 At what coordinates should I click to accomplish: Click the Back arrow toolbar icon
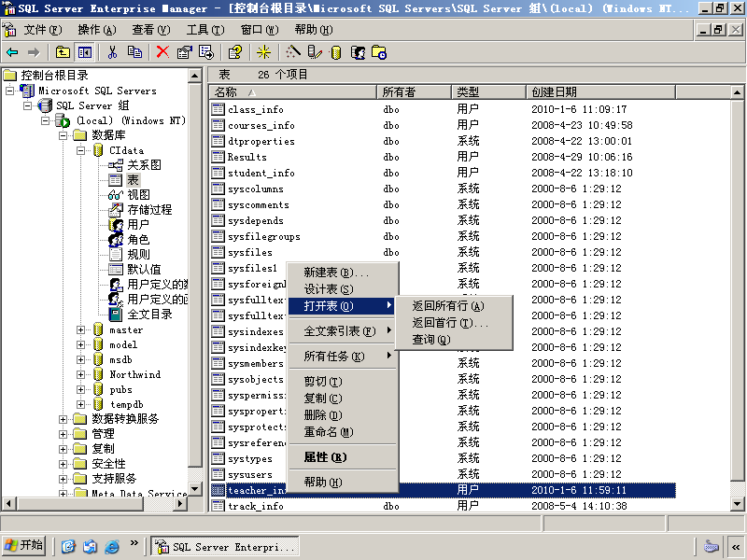[12, 52]
